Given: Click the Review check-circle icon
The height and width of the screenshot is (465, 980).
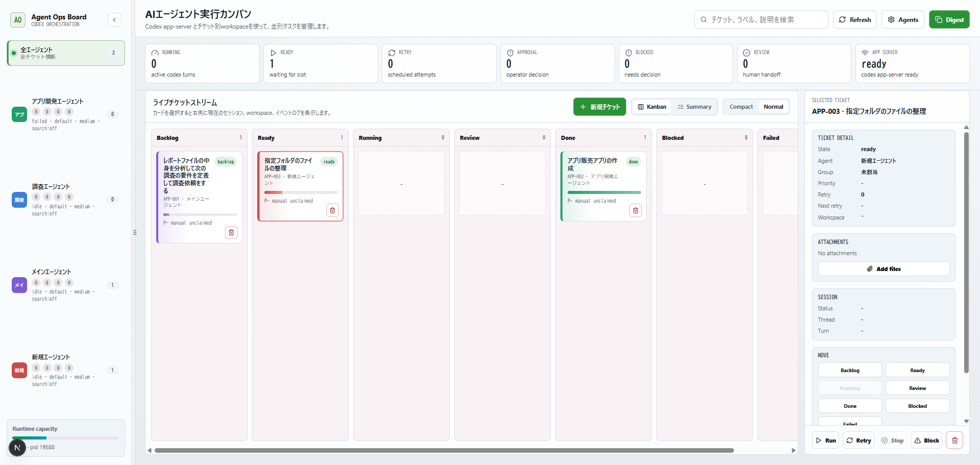Looking at the screenshot, I should click(746, 53).
